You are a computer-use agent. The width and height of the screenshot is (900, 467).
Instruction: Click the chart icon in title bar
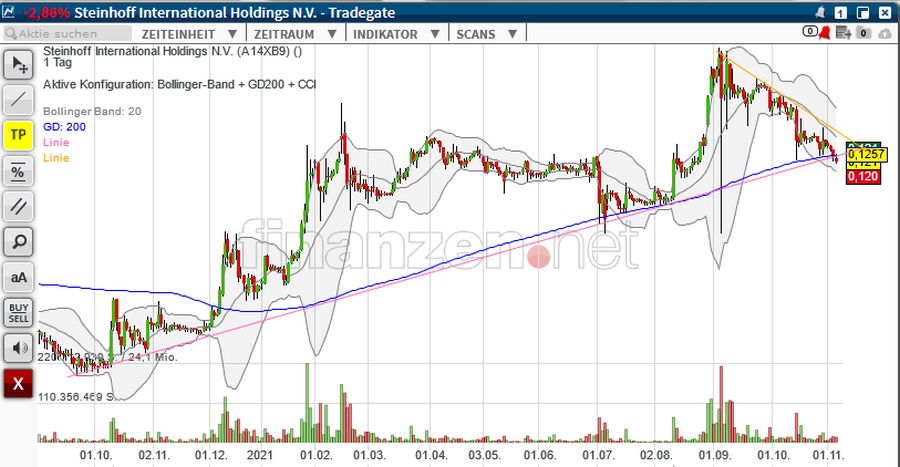(9, 11)
